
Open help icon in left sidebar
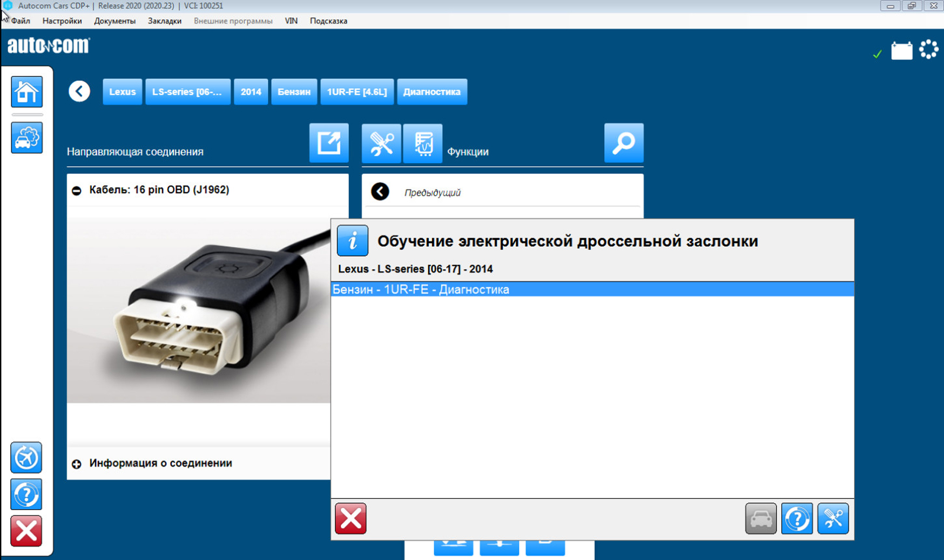pos(26,494)
